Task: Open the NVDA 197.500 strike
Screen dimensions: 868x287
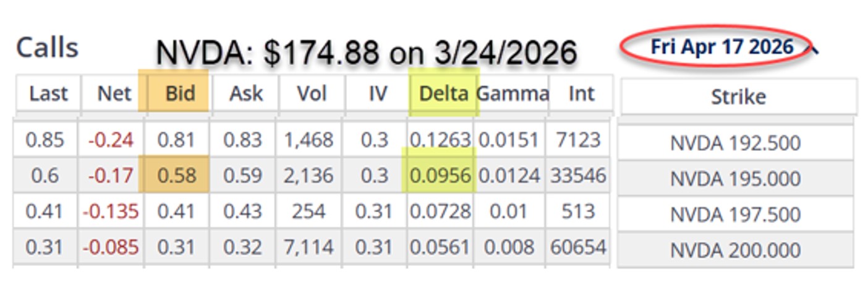Action: pyautogui.click(x=735, y=214)
